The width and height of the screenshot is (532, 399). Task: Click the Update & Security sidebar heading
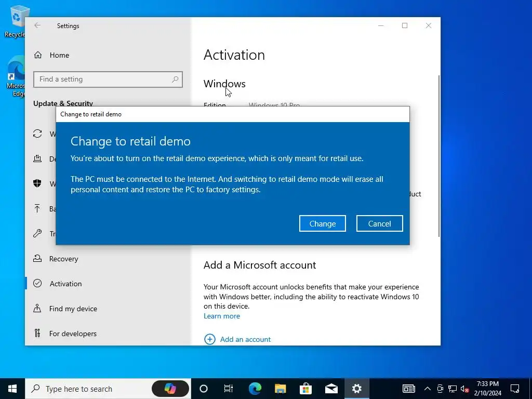click(63, 103)
